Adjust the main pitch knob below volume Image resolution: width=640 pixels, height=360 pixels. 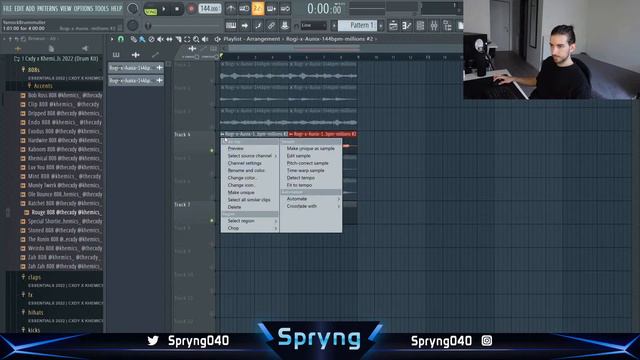point(132,25)
